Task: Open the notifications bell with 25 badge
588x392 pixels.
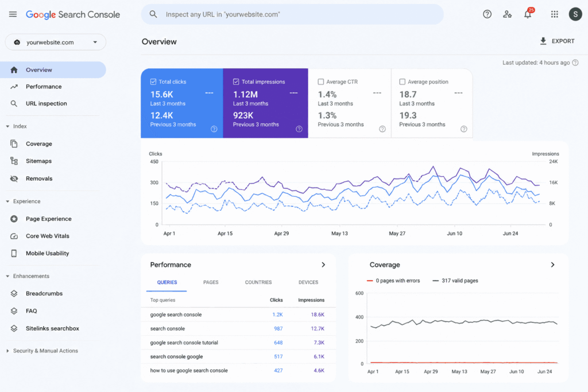Action: pos(528,14)
